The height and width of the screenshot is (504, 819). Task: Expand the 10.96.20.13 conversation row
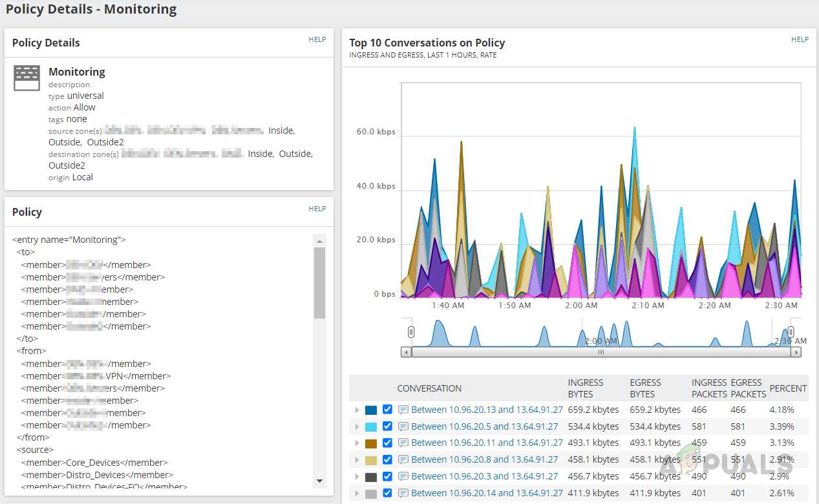click(x=356, y=410)
